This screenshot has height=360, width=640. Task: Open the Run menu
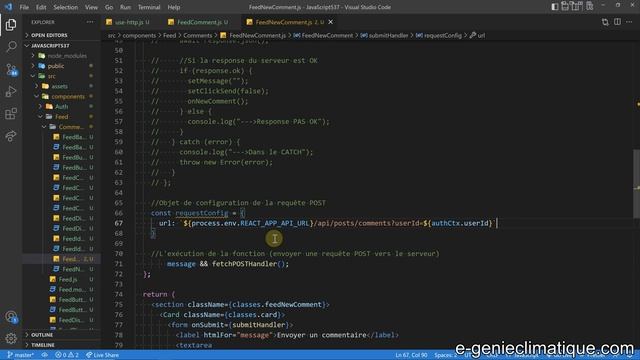pos(125,7)
